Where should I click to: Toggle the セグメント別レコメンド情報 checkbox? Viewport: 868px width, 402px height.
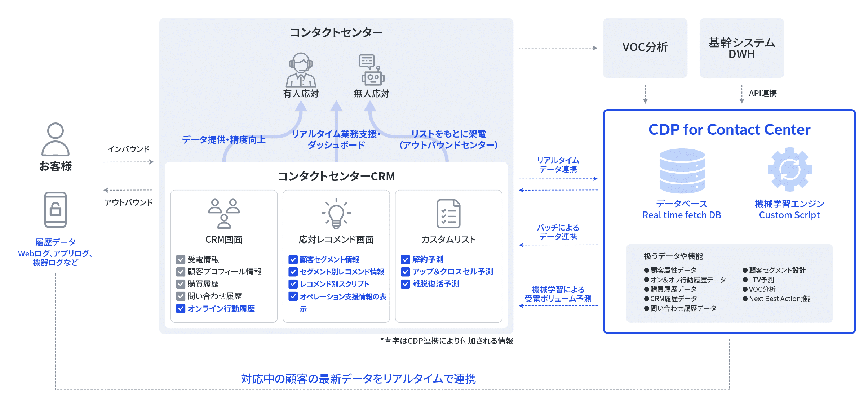293,272
